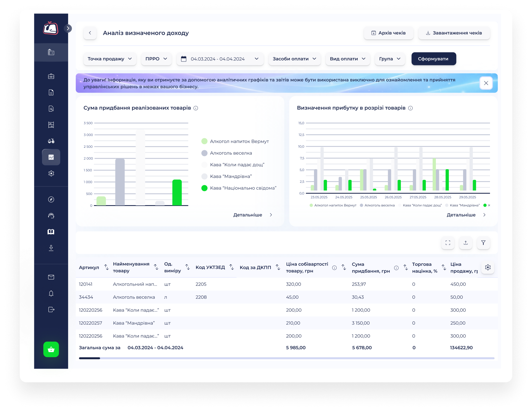Open the analytics chart sidebar icon

(51, 157)
